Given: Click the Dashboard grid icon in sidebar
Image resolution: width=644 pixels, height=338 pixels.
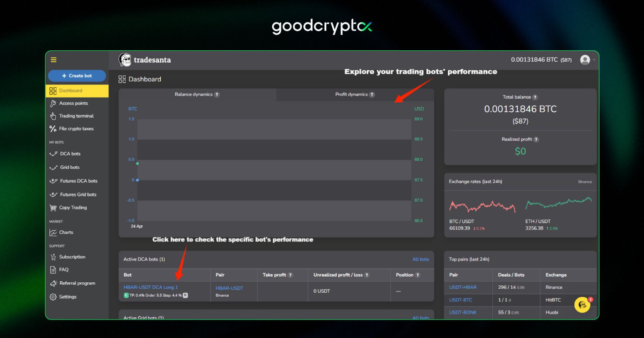Looking at the screenshot, I should tap(53, 91).
